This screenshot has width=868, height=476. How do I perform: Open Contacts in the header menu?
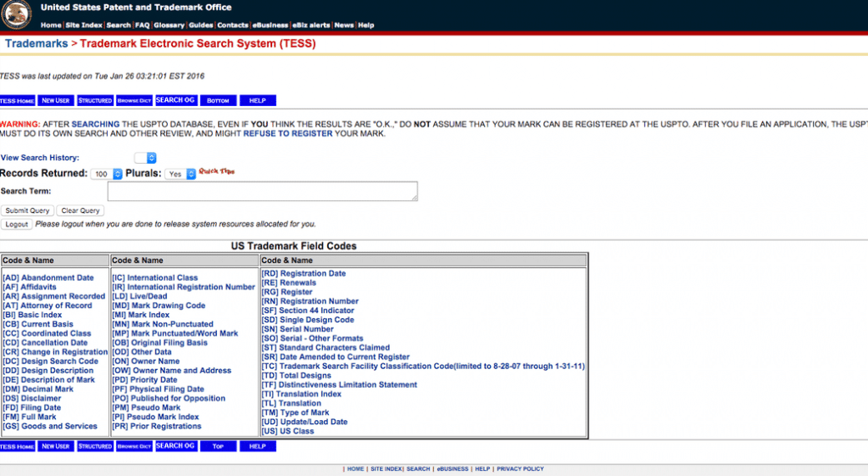(x=232, y=25)
